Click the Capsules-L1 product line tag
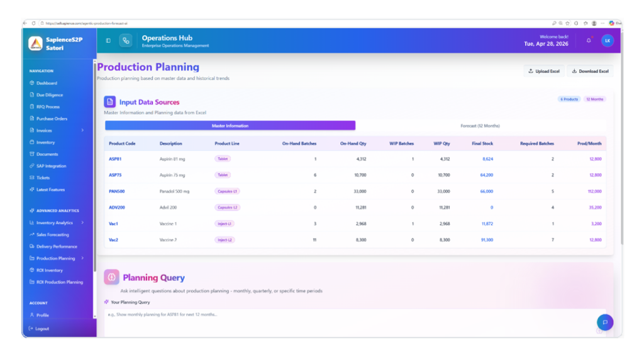This screenshot has height=347, width=644. coord(227,191)
